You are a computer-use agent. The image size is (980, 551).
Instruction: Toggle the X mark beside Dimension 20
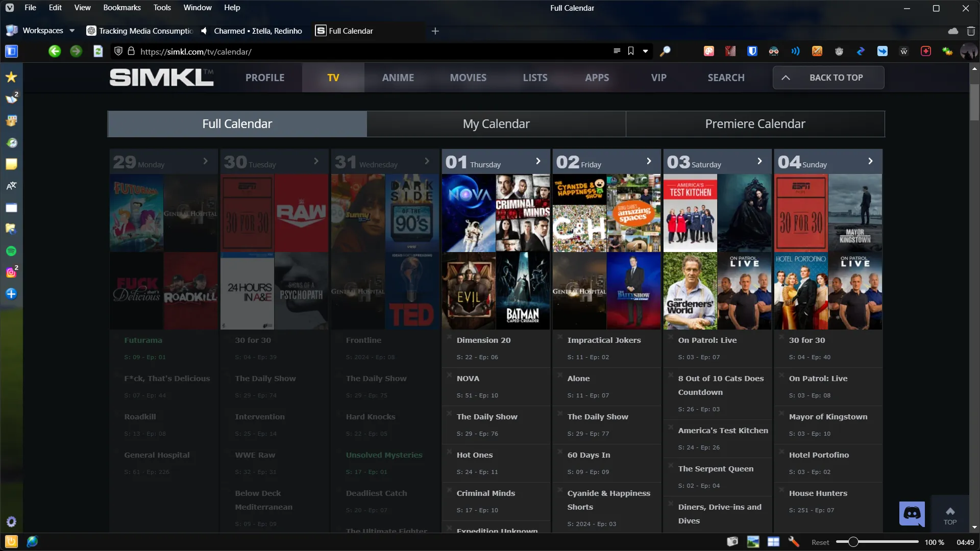tap(449, 337)
